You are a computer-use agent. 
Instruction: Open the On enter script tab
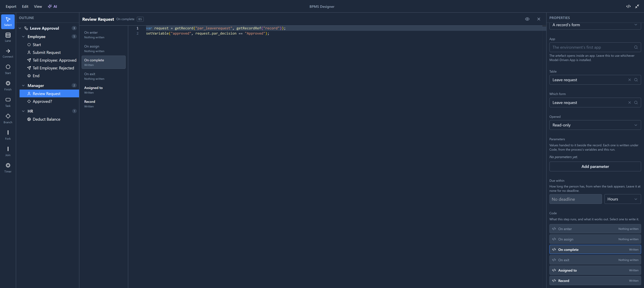[x=103, y=35]
